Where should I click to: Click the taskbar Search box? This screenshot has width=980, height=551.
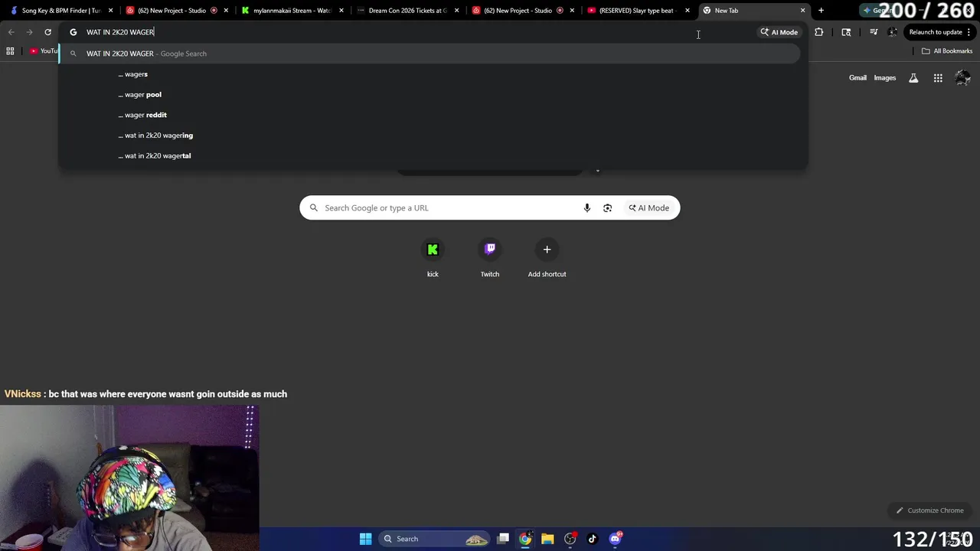point(435,539)
